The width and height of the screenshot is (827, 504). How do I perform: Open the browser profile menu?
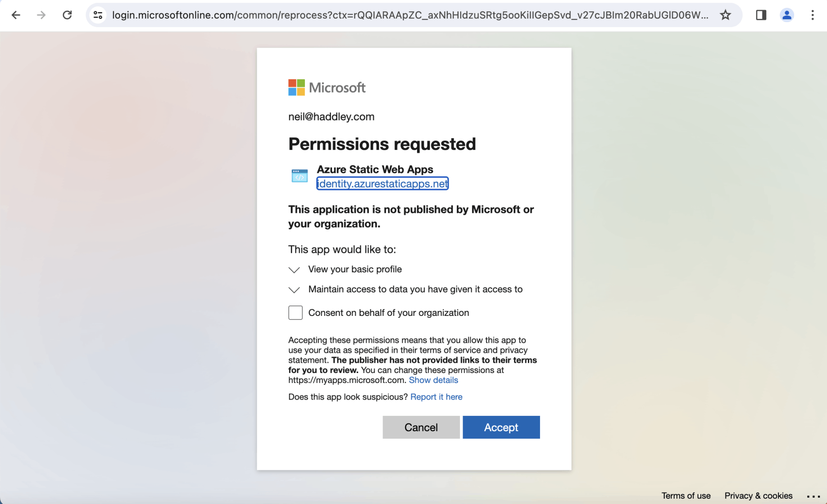pos(786,15)
